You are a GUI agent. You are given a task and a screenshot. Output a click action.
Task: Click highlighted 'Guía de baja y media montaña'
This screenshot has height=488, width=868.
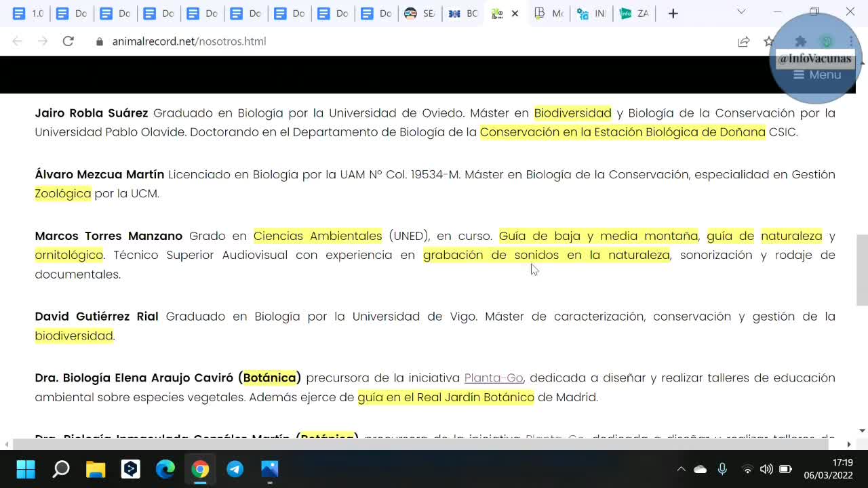point(599,236)
